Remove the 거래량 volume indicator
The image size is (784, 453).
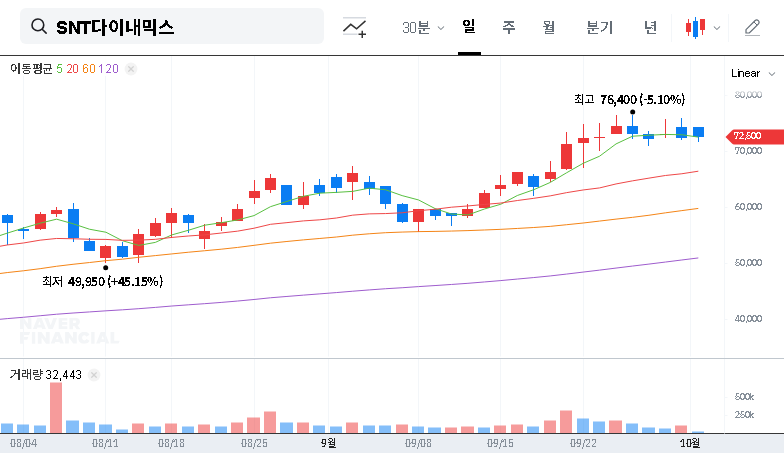95,374
